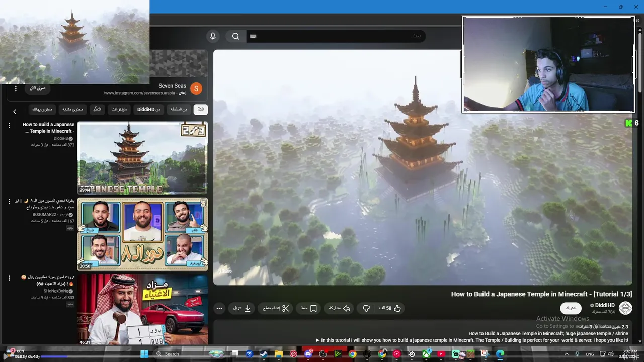Open the share (مشاركة) button
Screen dimensions: 644x362
click(340, 308)
